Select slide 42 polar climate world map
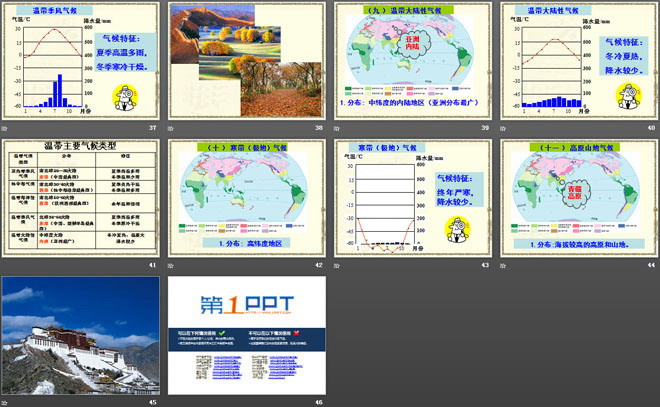Screen dimensions: 660x407 246,200
